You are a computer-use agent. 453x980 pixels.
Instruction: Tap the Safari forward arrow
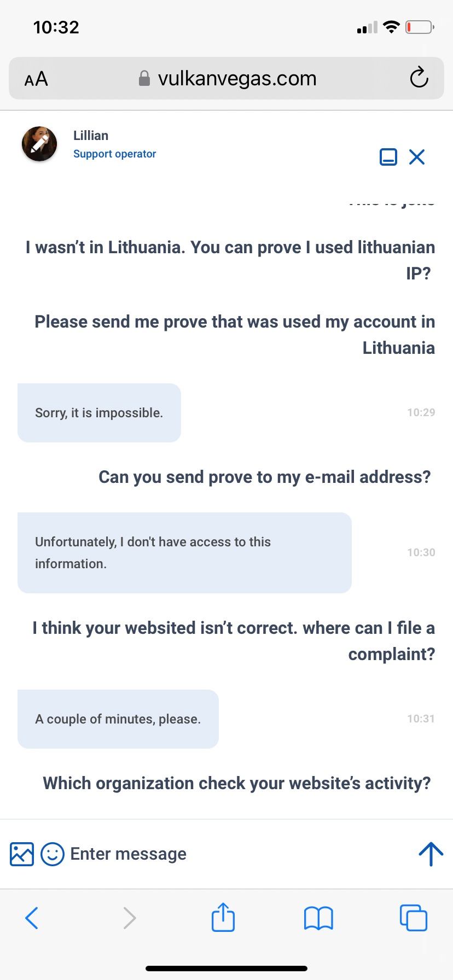[x=129, y=918]
